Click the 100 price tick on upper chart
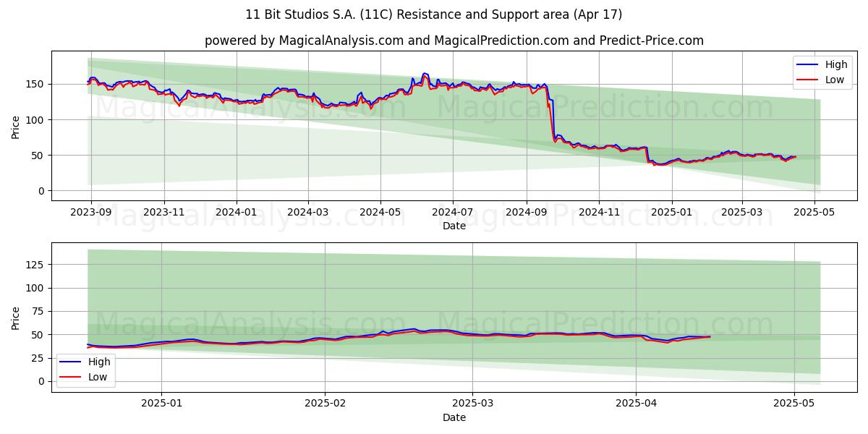Viewport: 868px width, 434px height. click(x=36, y=119)
